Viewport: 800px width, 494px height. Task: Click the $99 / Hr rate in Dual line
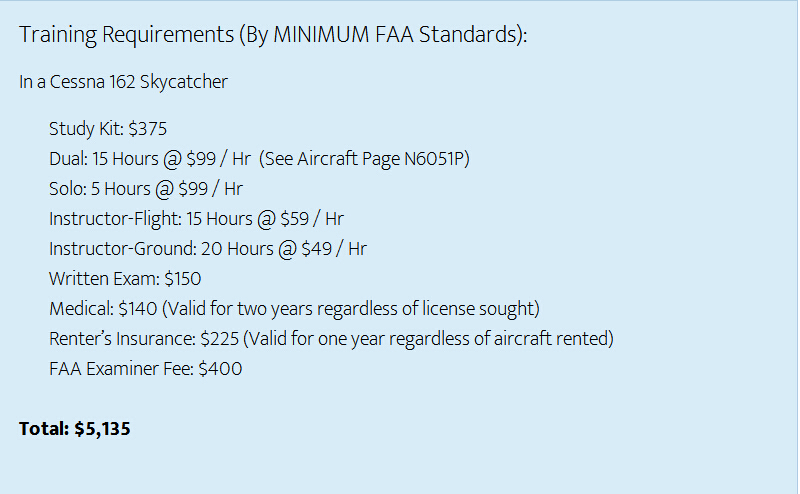click(x=218, y=159)
